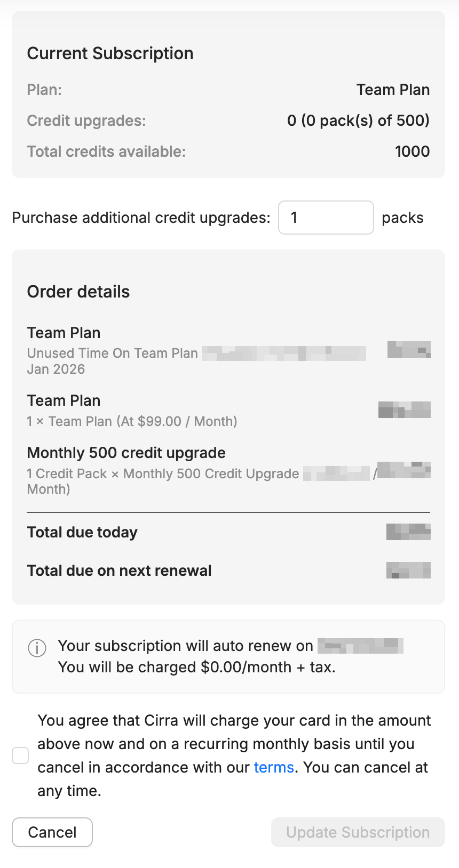Image resolution: width=459 pixels, height=868 pixels.
Task: Click the 'Total due today' label
Action: (x=82, y=532)
